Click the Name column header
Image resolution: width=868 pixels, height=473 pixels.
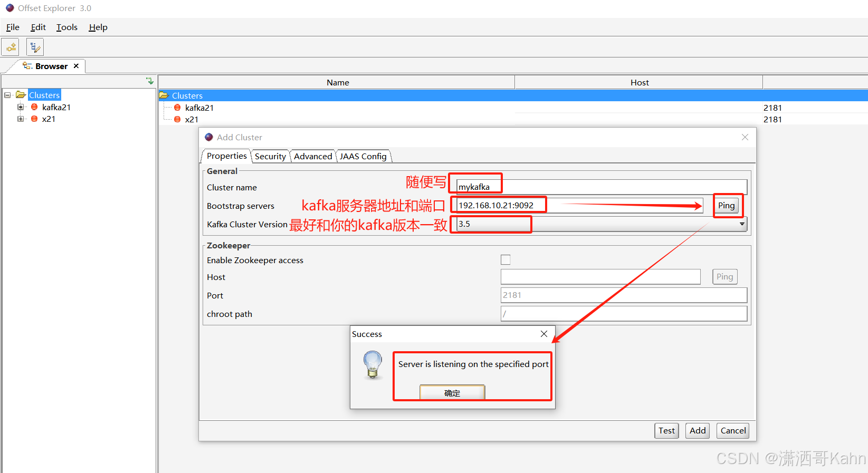(x=337, y=82)
